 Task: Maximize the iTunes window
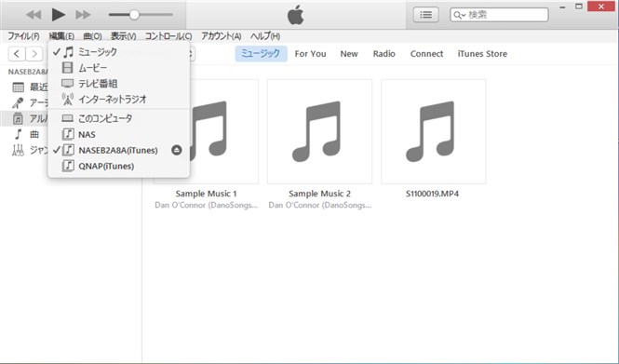[579, 7]
